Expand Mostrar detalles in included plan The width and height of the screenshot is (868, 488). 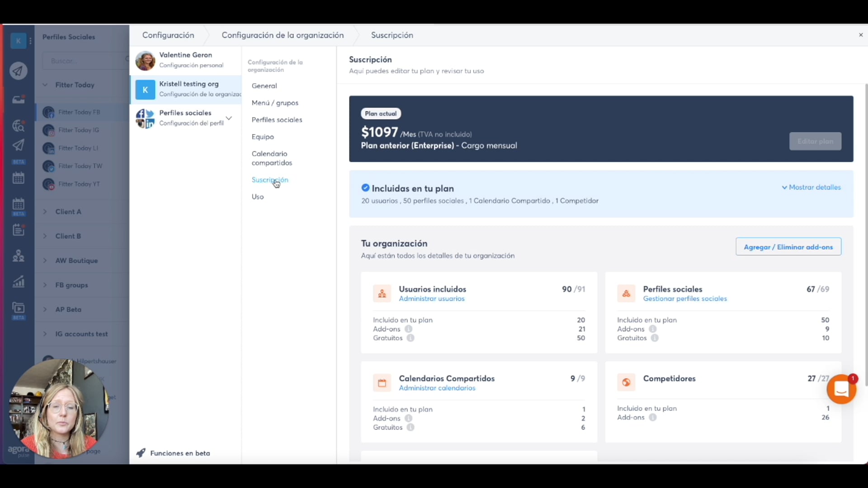point(811,187)
